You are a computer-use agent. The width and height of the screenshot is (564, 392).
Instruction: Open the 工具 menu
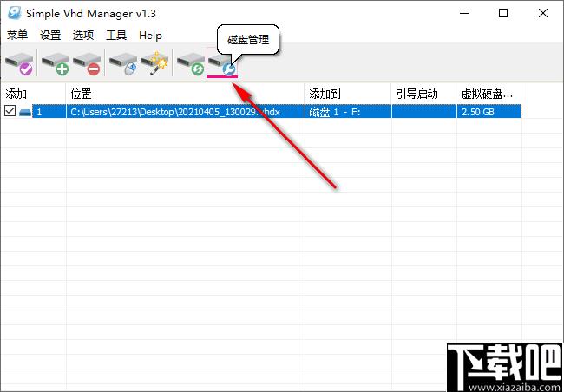116,35
